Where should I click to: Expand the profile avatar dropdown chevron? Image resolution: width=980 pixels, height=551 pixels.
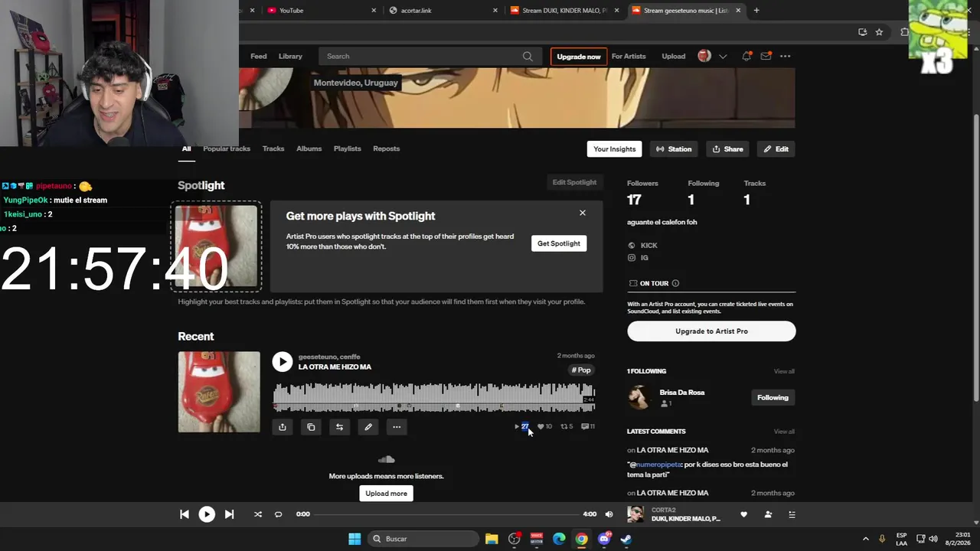tap(723, 56)
